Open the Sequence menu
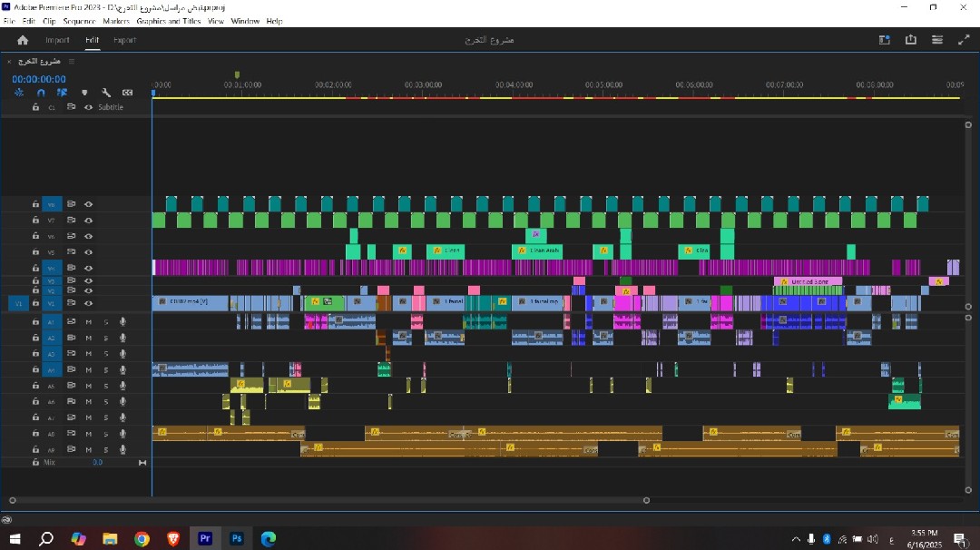 [x=79, y=21]
